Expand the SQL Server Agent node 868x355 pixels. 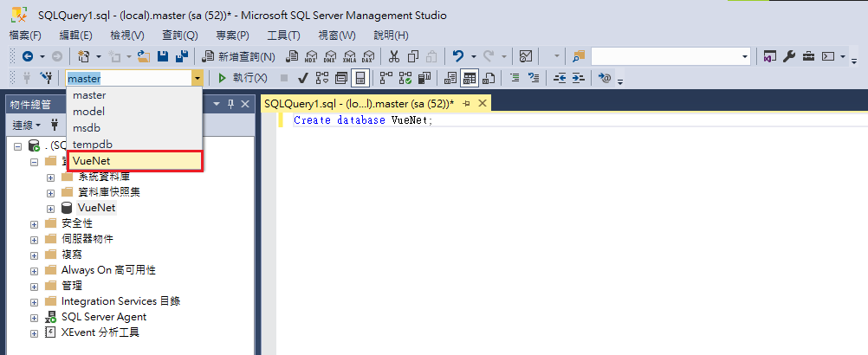(35, 318)
